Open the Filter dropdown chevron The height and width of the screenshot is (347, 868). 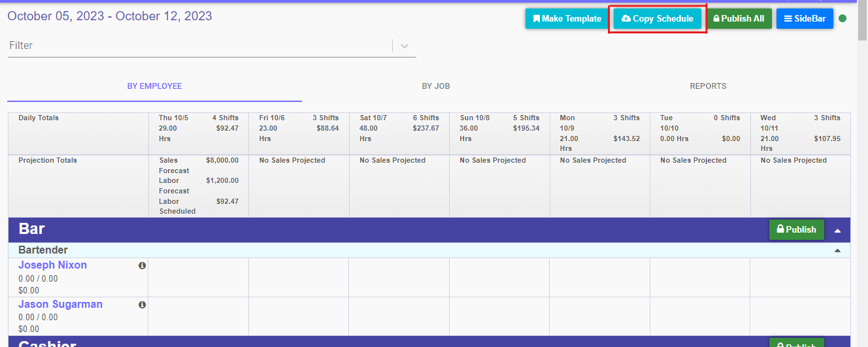click(x=405, y=46)
